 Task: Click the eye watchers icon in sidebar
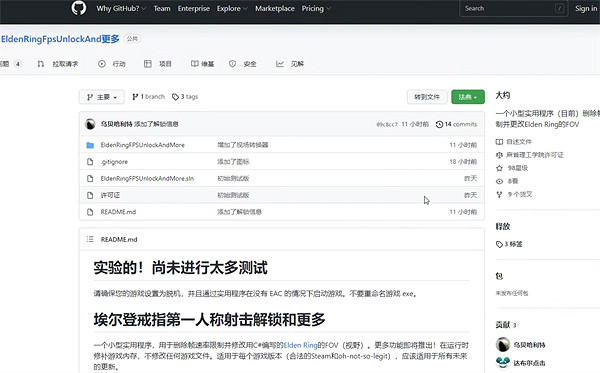pyautogui.click(x=499, y=181)
